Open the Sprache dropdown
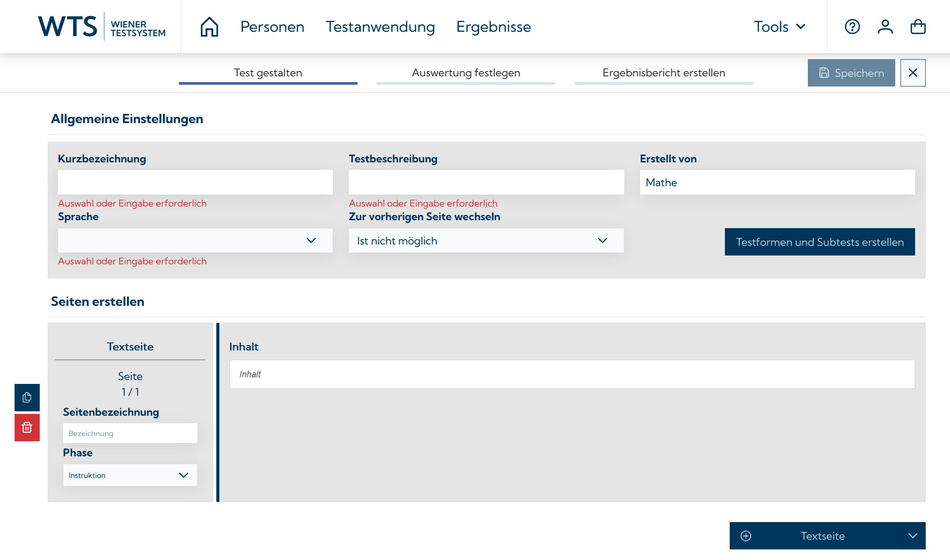Viewport: 950px width, 560px height. [195, 241]
